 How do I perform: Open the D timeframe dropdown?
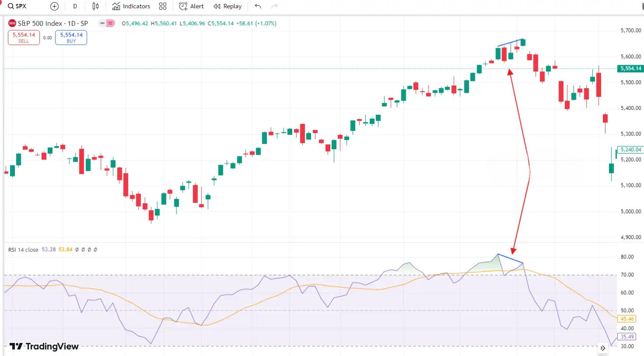point(75,6)
